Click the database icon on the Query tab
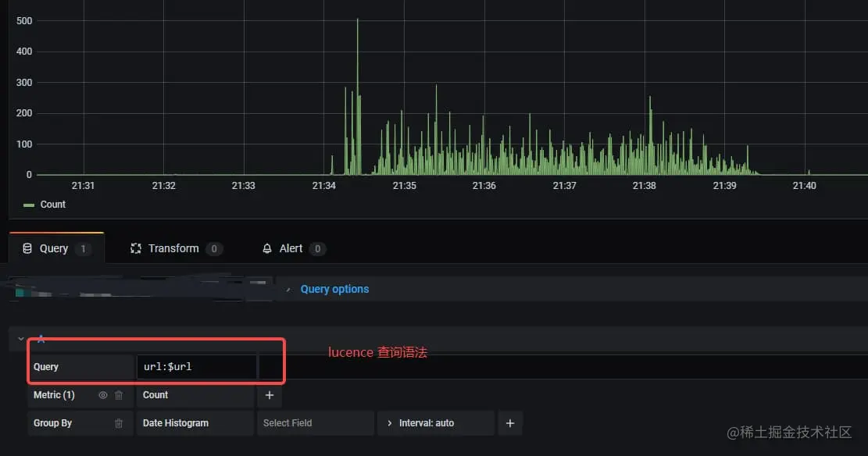 (x=25, y=248)
